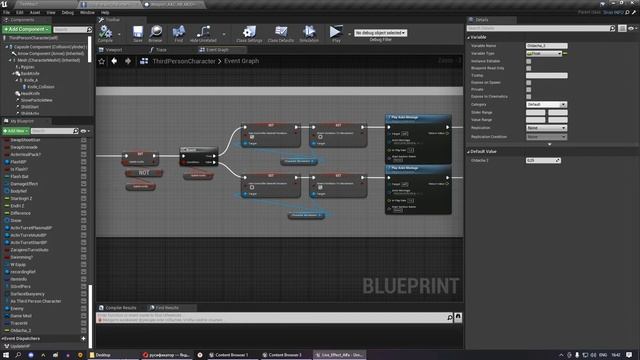Open Browse to locate asset in Content Browser

(x=156, y=32)
